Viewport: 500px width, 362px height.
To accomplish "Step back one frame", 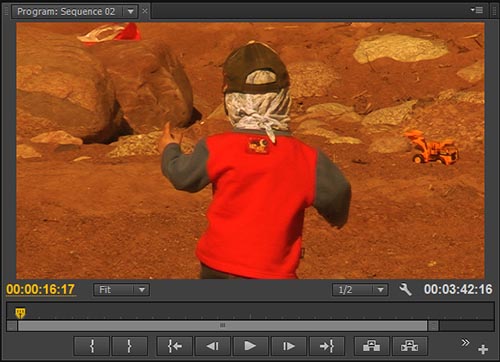I will point(213,346).
